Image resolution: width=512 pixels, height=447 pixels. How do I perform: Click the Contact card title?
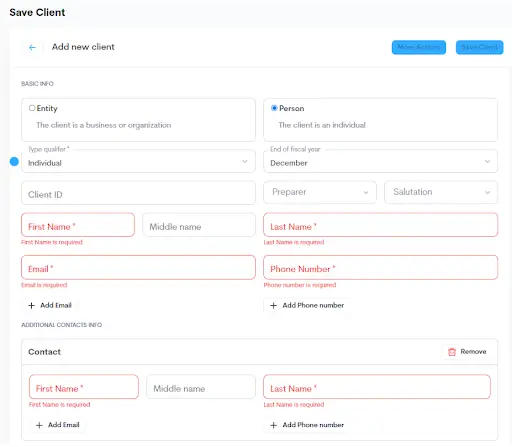click(44, 352)
